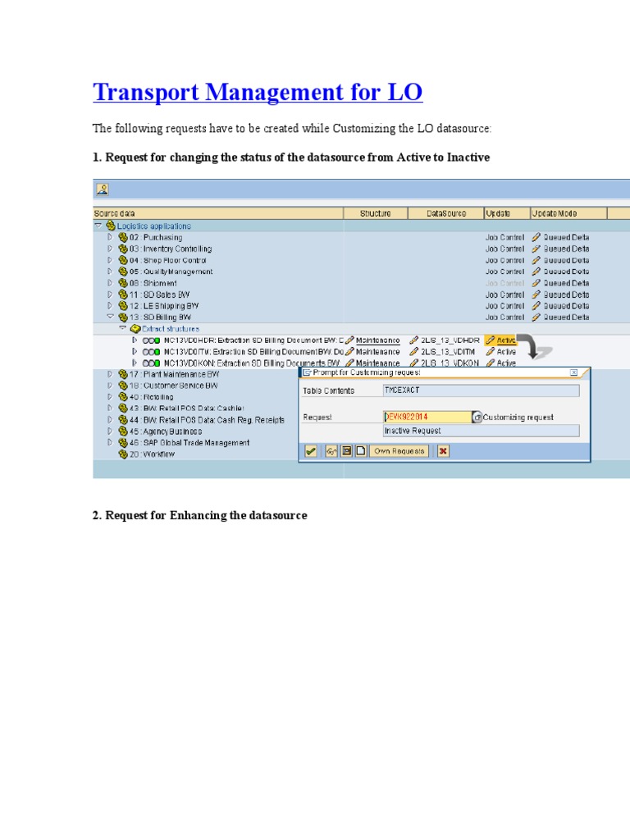Viewport: 630px width, 840px height.
Task: Click the DataSource column header
Action: [446, 213]
